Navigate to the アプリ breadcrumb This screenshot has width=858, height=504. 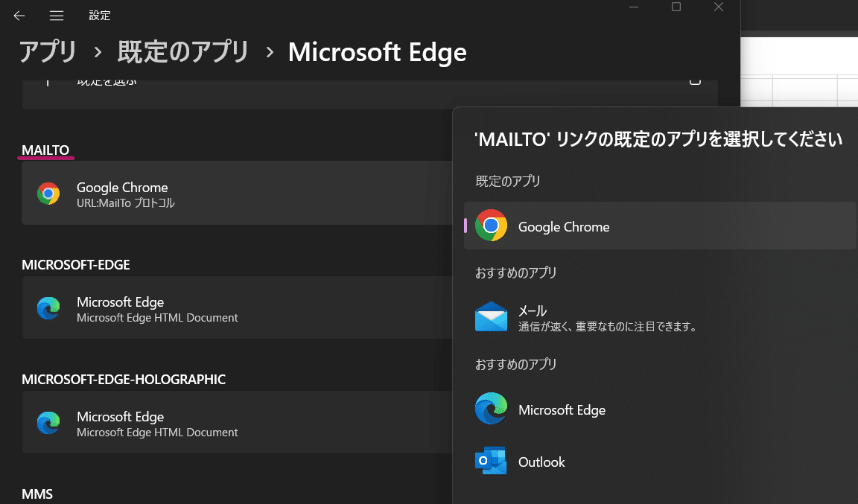click(x=48, y=52)
